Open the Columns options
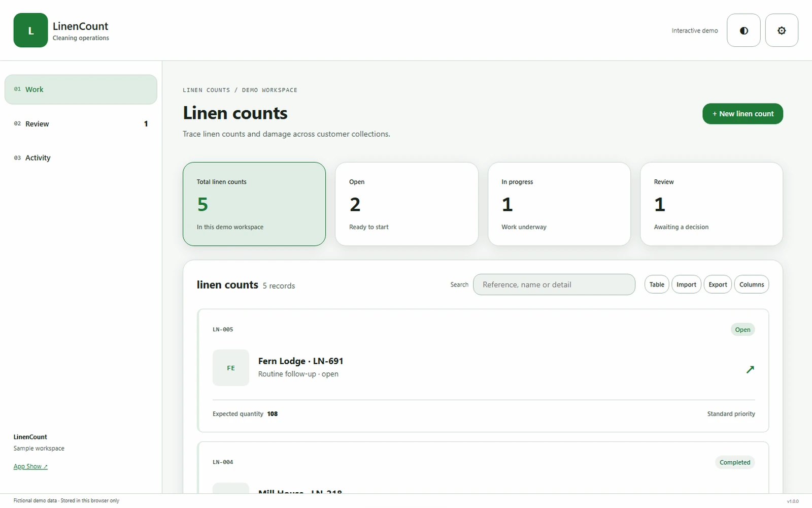This screenshot has height=508, width=812. click(x=752, y=284)
